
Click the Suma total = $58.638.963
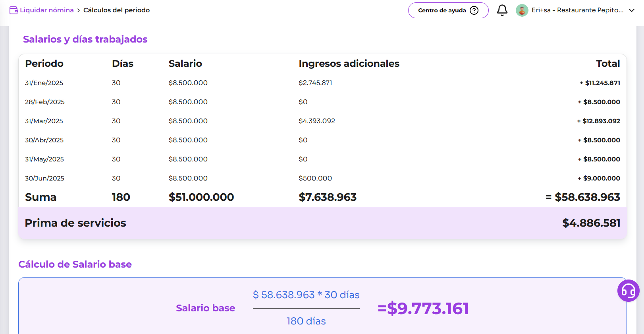coord(582,197)
